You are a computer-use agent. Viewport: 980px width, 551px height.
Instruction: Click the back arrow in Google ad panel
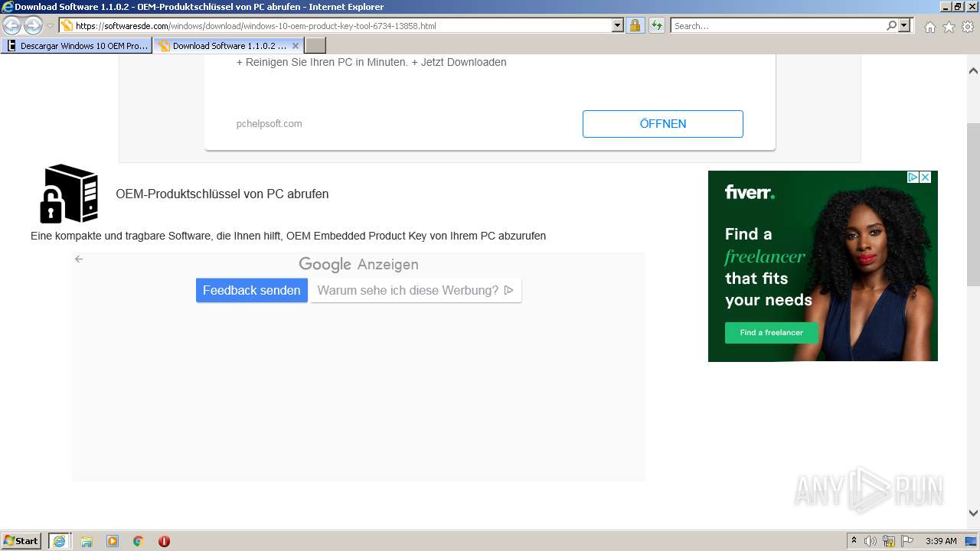(79, 259)
